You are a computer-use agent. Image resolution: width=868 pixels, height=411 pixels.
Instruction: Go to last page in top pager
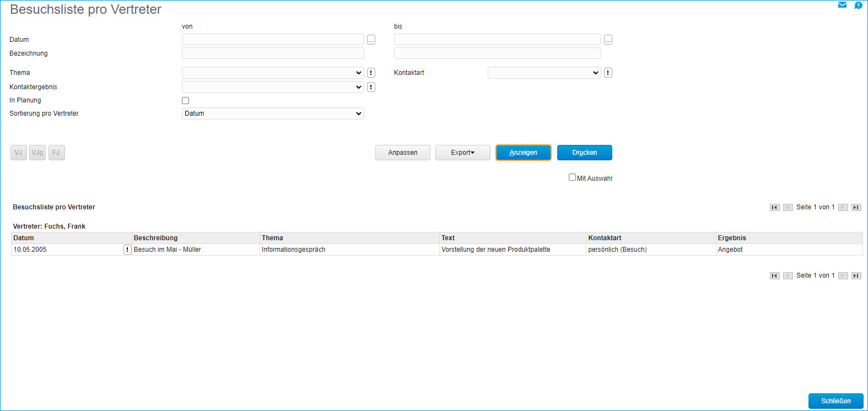(x=856, y=207)
